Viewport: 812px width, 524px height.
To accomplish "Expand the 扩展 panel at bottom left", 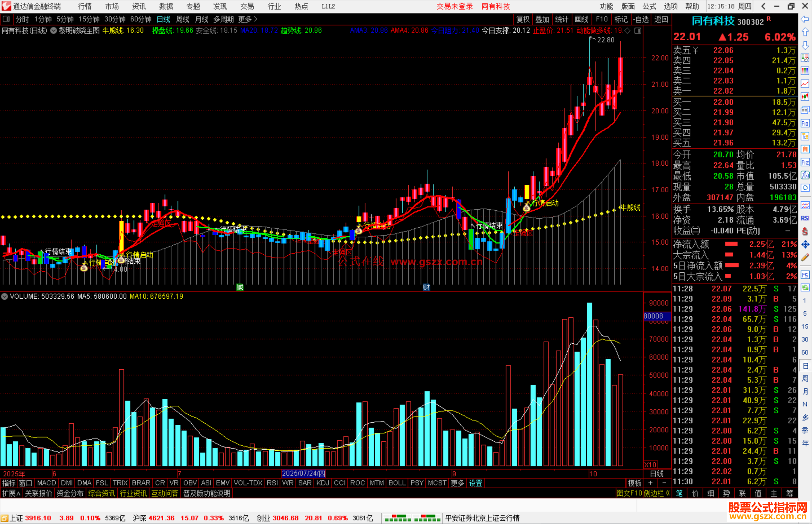I will coord(11,493).
